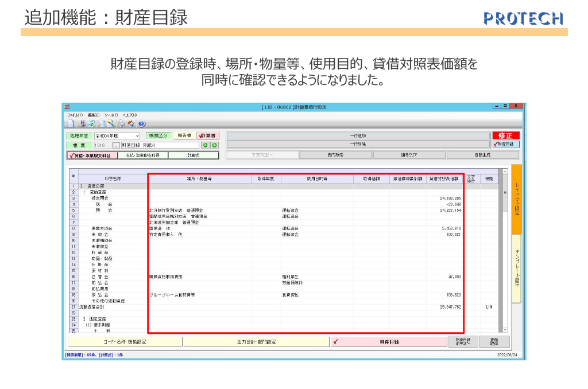Click the print preview magnifier icon

102,123
